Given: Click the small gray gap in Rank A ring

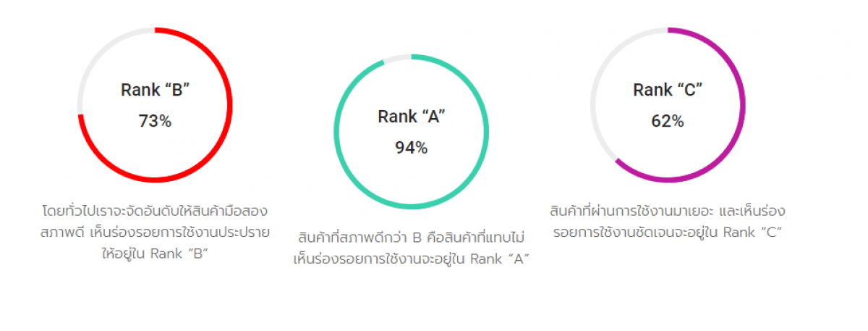Looking at the screenshot, I should click(x=396, y=59).
